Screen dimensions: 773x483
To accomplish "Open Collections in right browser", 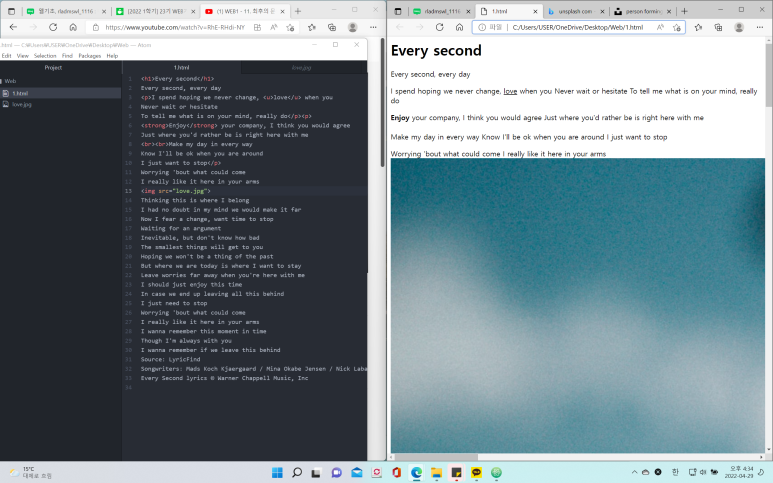I will (x=718, y=28).
